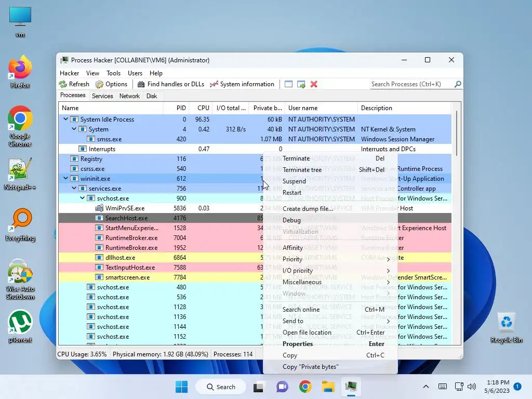532x399 pixels.
Task: Sort by the CPU column header
Action: coord(201,108)
